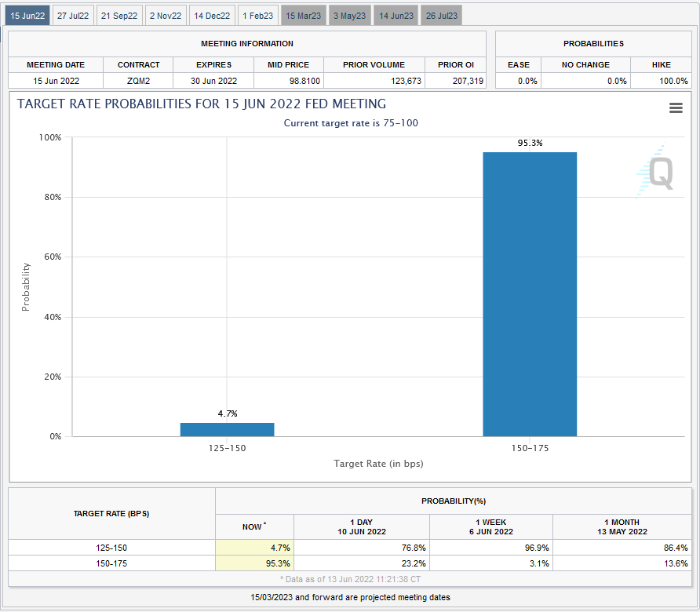Click the TARGET RATE (BPS) header
The height and width of the screenshot is (612, 700).
[111, 514]
